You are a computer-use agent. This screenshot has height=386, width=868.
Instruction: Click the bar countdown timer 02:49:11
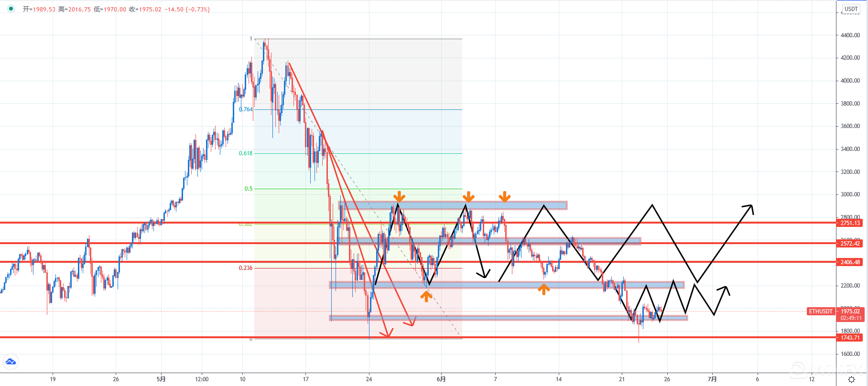click(851, 318)
